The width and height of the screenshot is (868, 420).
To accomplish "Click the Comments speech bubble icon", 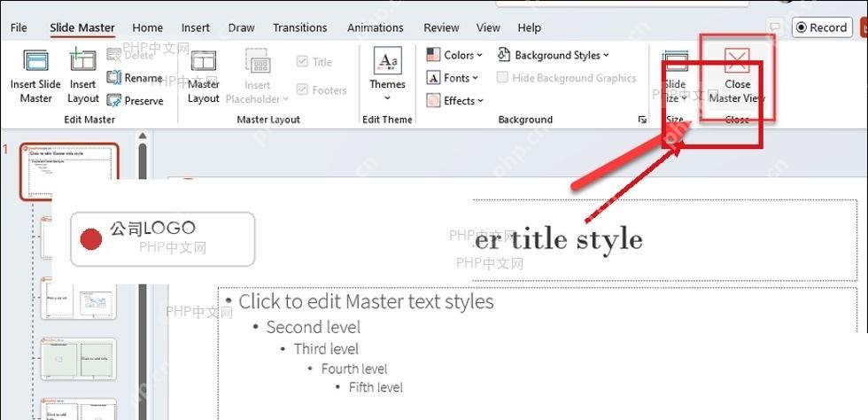I will tap(776, 27).
